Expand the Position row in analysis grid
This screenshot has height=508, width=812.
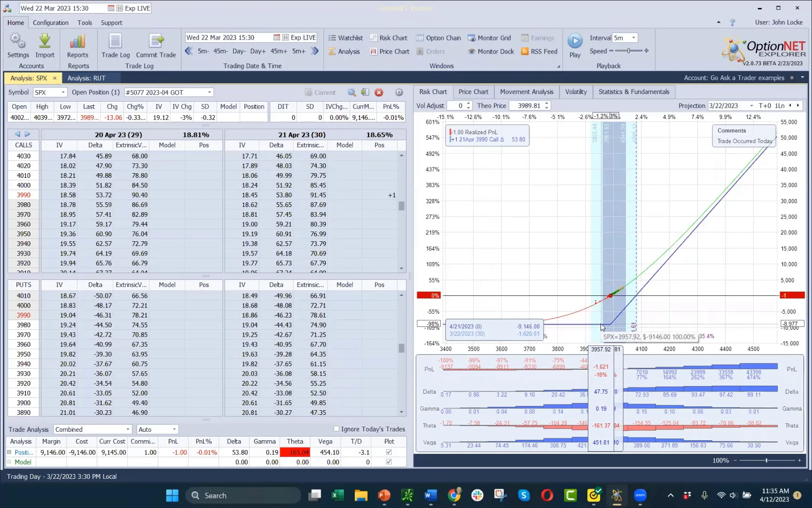[x=9, y=452]
